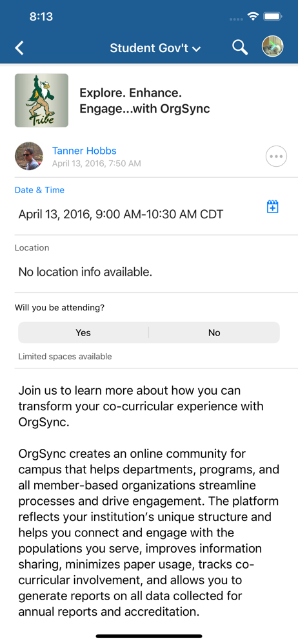
Task: Tap the event title Explore. Enhance. Engage
Action: 144,100
